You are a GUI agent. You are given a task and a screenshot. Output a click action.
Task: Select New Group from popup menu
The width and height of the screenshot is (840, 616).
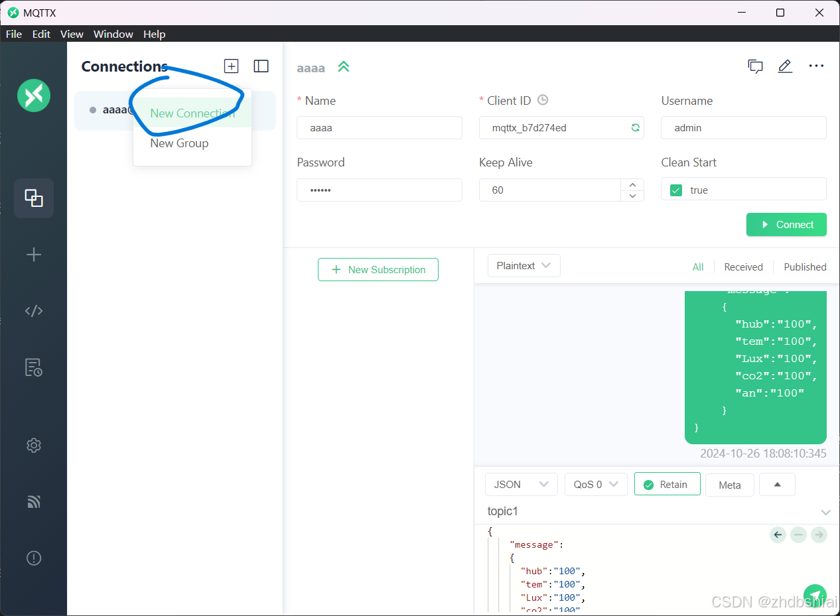tap(192, 143)
